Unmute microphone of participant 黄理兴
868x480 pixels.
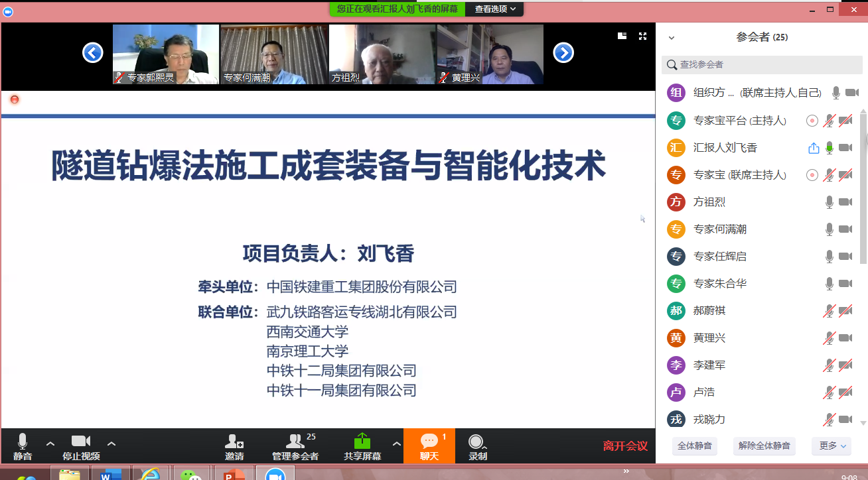pos(829,338)
